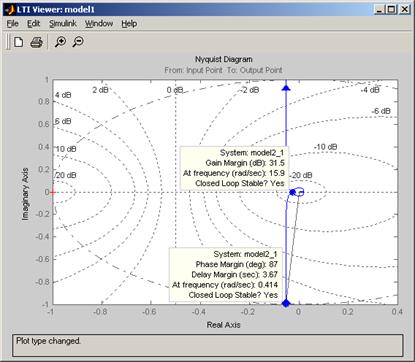
Task: Click the red critical point cross
Action: (x=53, y=192)
